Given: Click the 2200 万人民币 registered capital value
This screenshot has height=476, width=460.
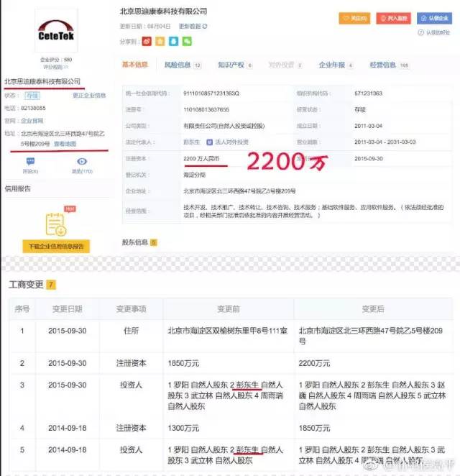Looking at the screenshot, I should tap(201, 158).
